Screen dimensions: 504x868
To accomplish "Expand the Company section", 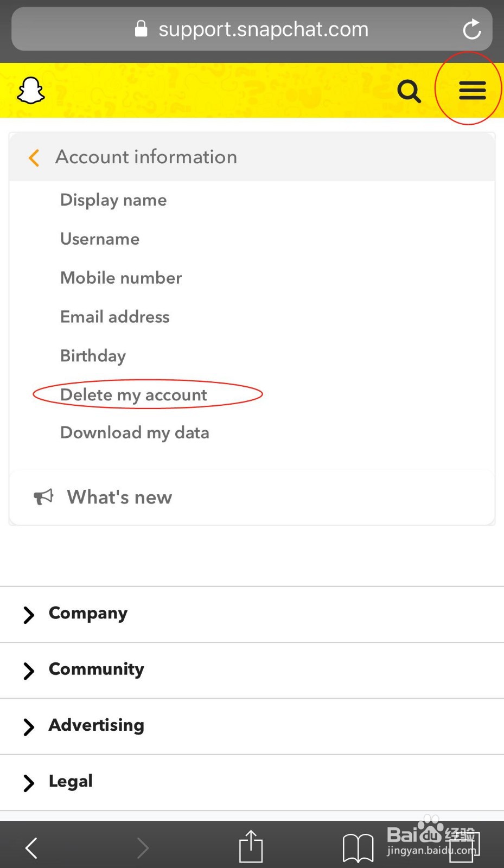I will click(88, 614).
